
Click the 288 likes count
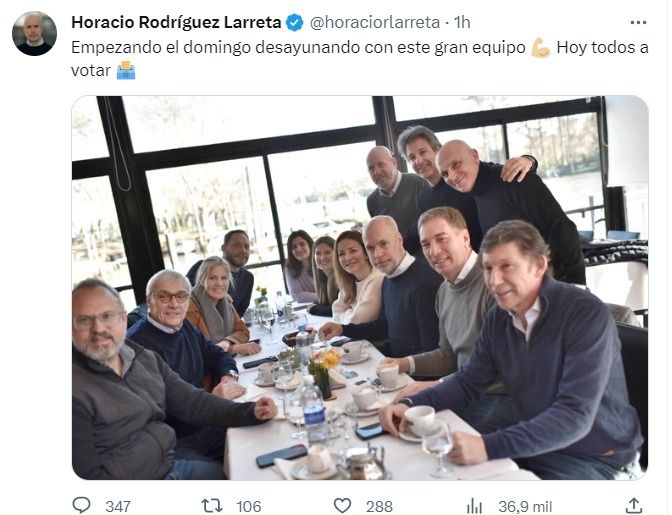click(379, 506)
